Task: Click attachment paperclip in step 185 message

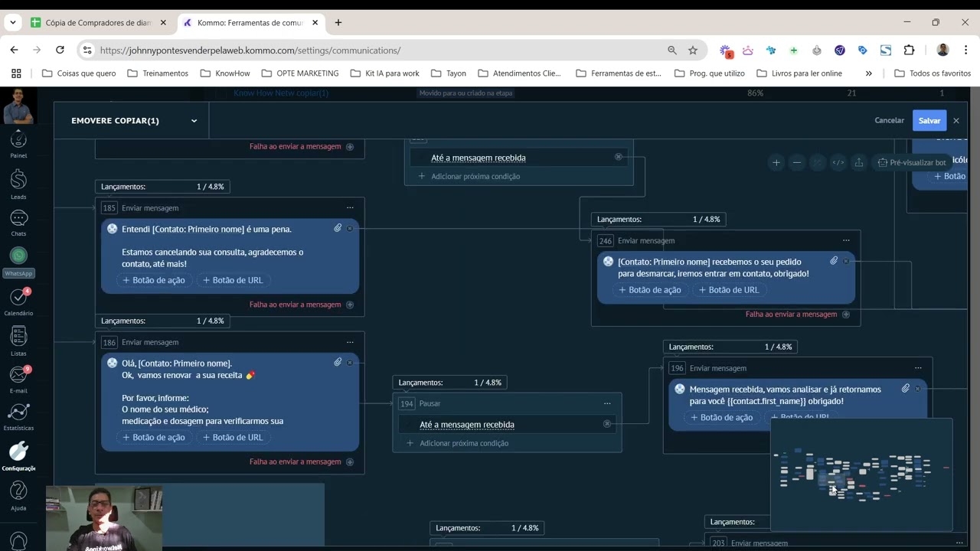Action: (x=338, y=228)
